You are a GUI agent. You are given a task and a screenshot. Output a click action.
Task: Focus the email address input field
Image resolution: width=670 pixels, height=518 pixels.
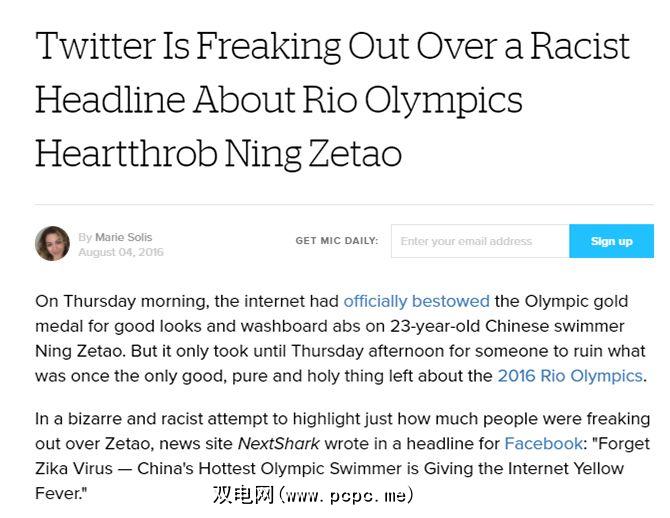click(x=479, y=241)
